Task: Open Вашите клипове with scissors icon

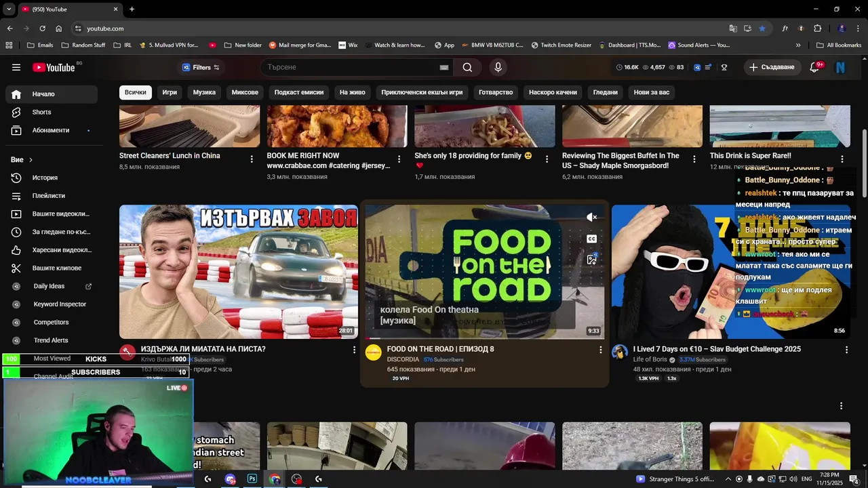Action: click(51, 268)
